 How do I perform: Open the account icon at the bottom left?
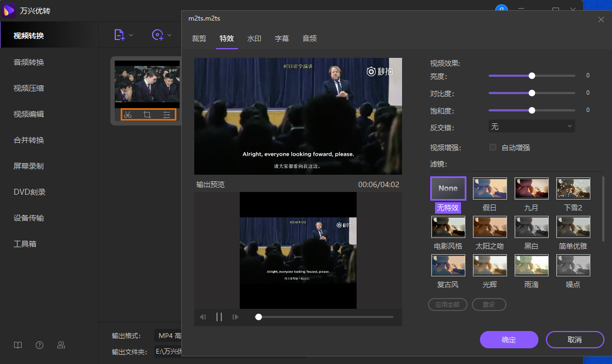(61, 345)
